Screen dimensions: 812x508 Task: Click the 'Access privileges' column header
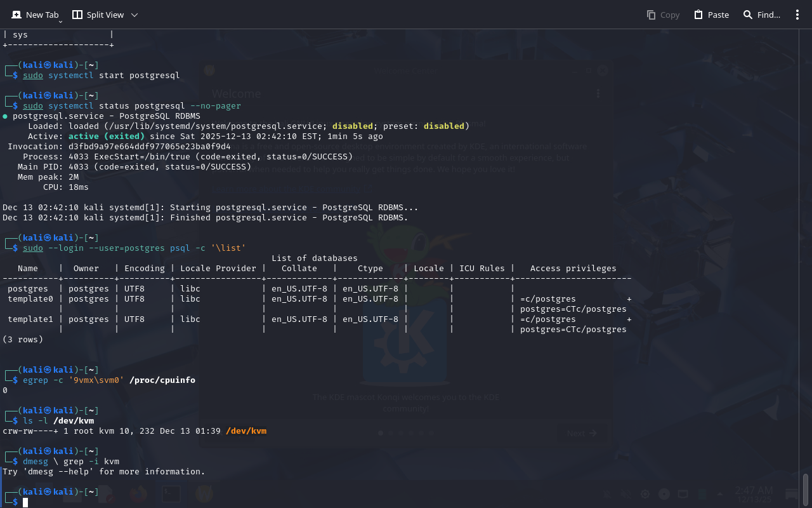tap(573, 269)
